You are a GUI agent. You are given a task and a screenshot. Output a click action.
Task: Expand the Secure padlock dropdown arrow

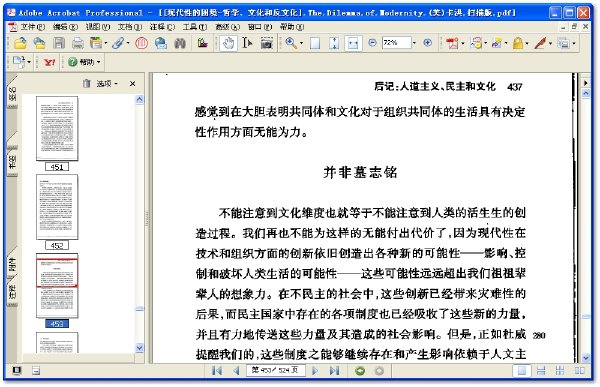coord(527,43)
